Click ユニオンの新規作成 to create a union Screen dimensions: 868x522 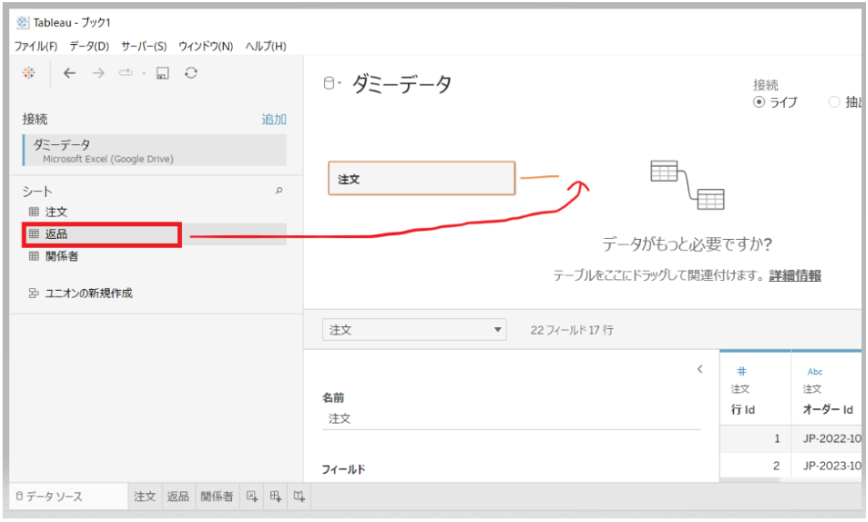[x=89, y=293]
